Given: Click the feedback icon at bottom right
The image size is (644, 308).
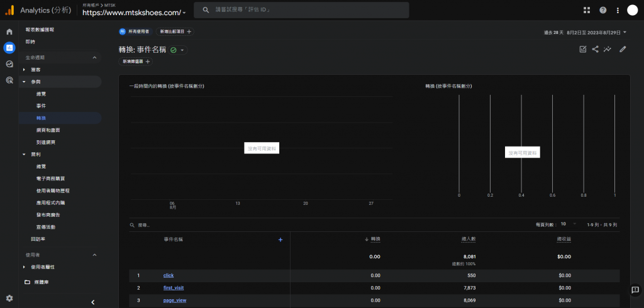Looking at the screenshot, I should pos(635,290).
